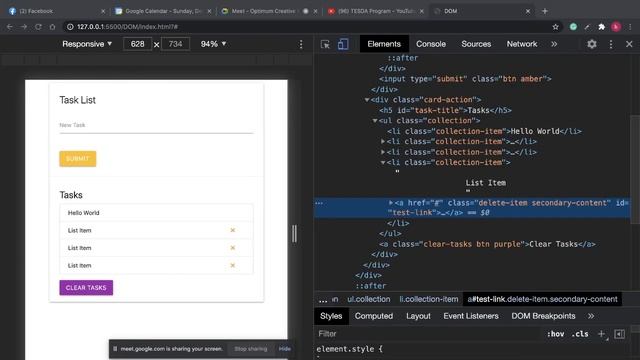The width and height of the screenshot is (640, 360).
Task: Delete the second List Item with X
Action: [x=233, y=248]
